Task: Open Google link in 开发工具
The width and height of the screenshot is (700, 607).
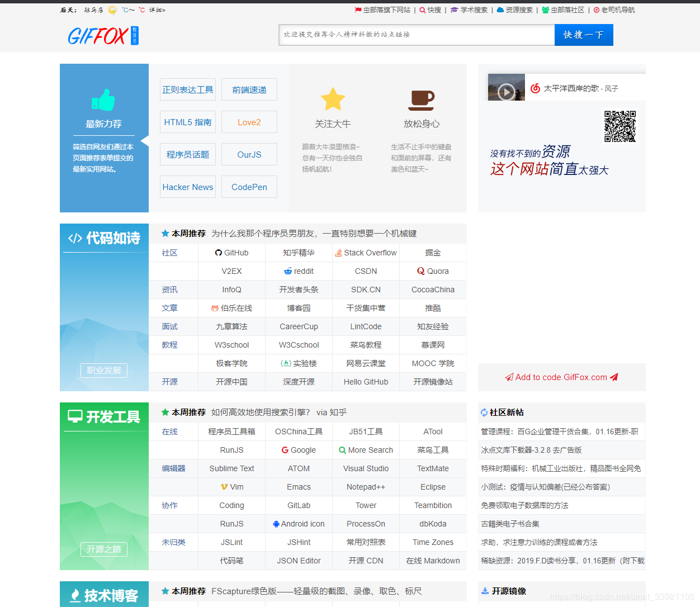Action: click(x=299, y=450)
